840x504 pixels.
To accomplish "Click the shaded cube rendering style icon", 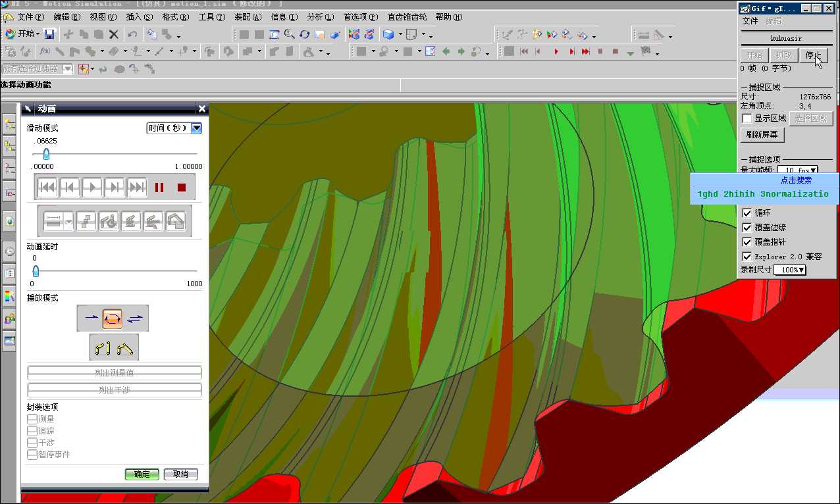I will click(388, 34).
